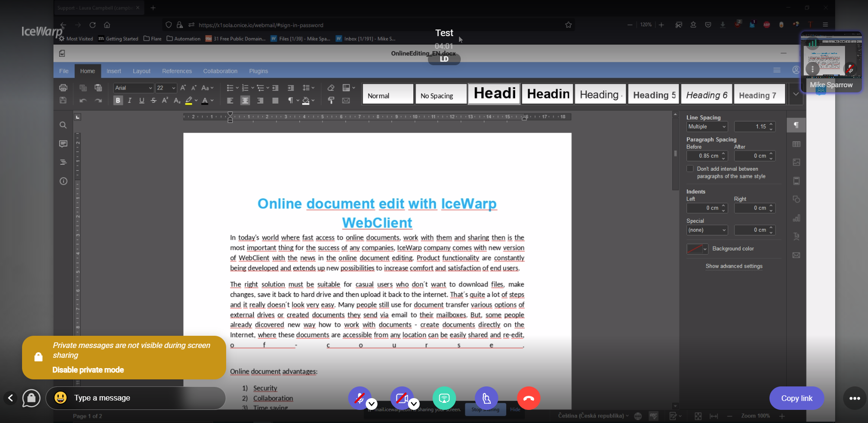Clear text style with the eraser icon

tap(331, 88)
